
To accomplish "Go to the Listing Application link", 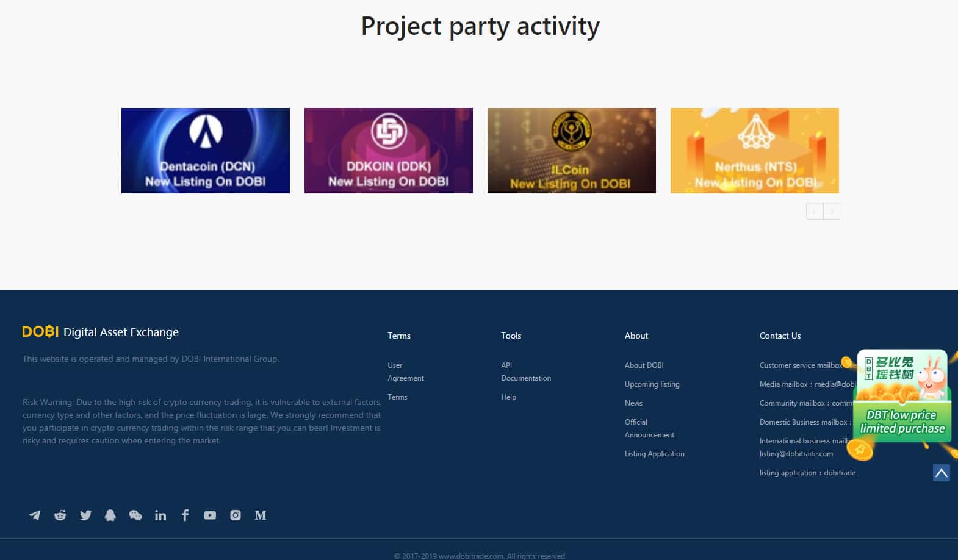I will 655,454.
